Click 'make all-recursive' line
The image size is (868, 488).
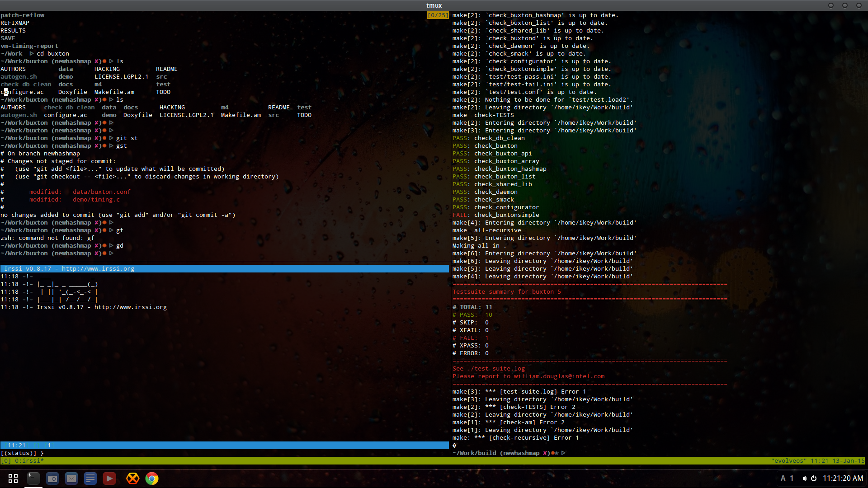487,230
